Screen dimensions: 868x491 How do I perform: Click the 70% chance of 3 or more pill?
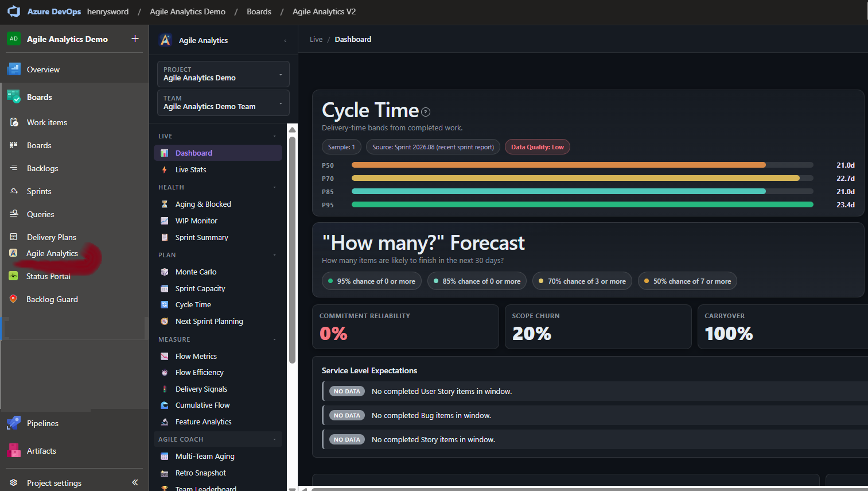[582, 281]
